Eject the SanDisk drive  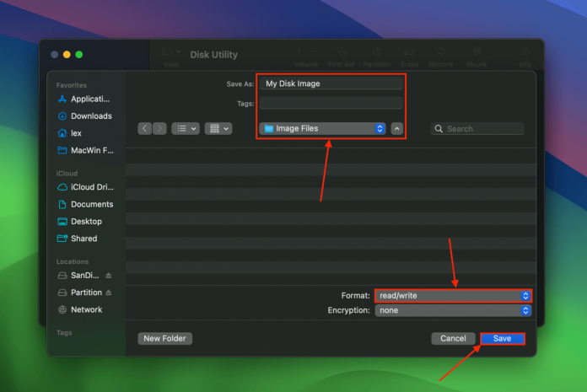(109, 276)
